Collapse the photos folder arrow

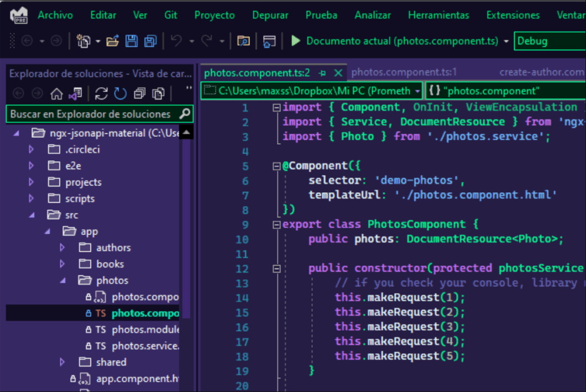[63, 280]
